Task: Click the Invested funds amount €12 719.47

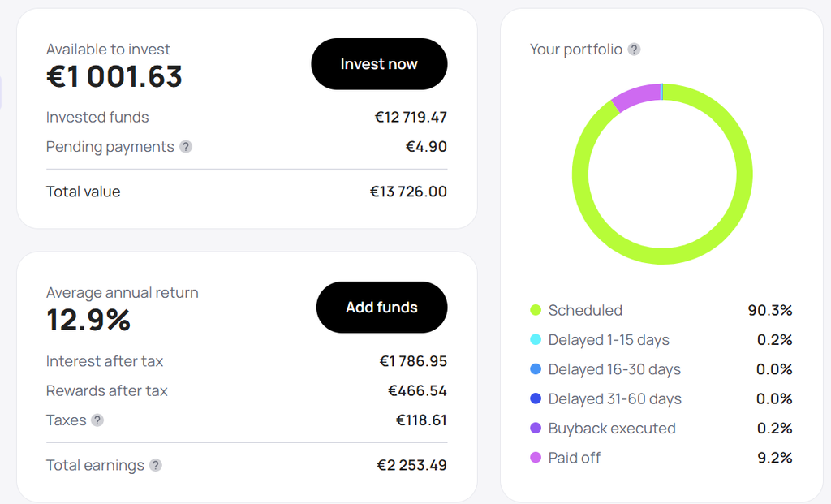Action: click(x=411, y=117)
